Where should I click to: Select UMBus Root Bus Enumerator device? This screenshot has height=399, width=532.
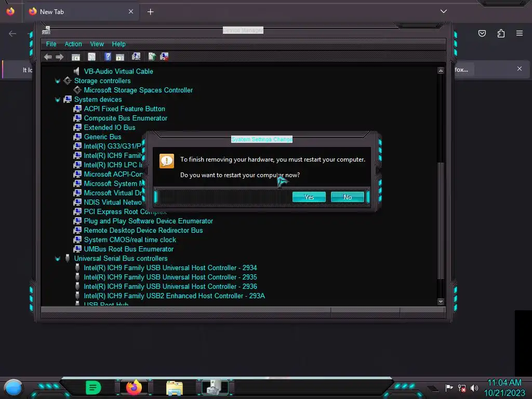pos(129,249)
